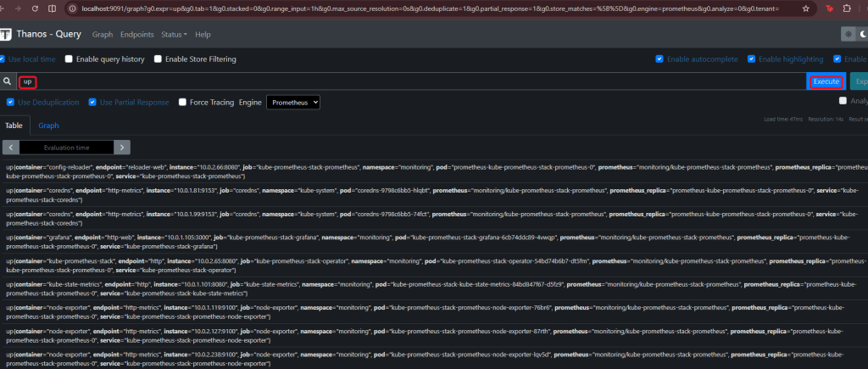Toggle Use Deduplication checkbox
This screenshot has height=369, width=868.
(x=10, y=102)
